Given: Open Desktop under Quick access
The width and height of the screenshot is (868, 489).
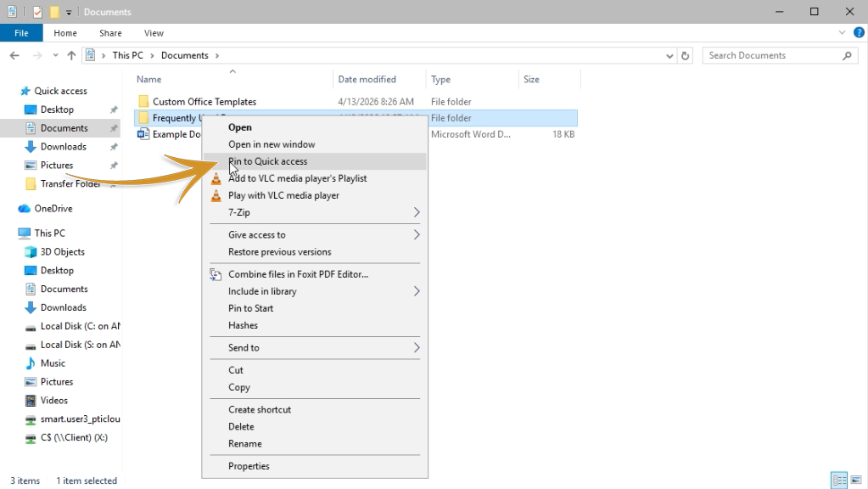Looking at the screenshot, I should tap(57, 110).
